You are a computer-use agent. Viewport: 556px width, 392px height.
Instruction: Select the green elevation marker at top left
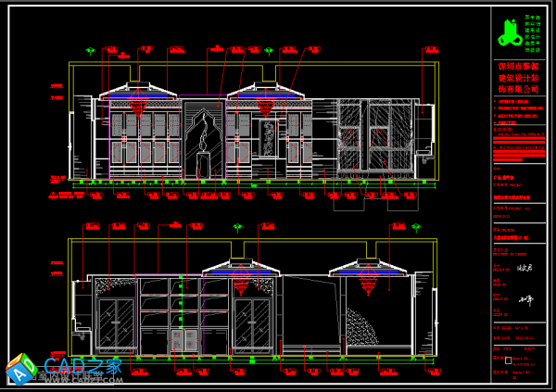coord(90,51)
